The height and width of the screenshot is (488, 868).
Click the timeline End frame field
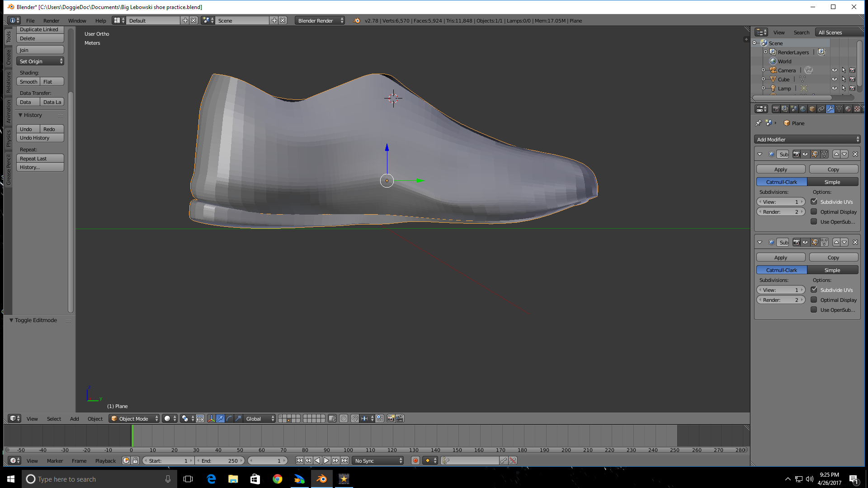coord(220,461)
